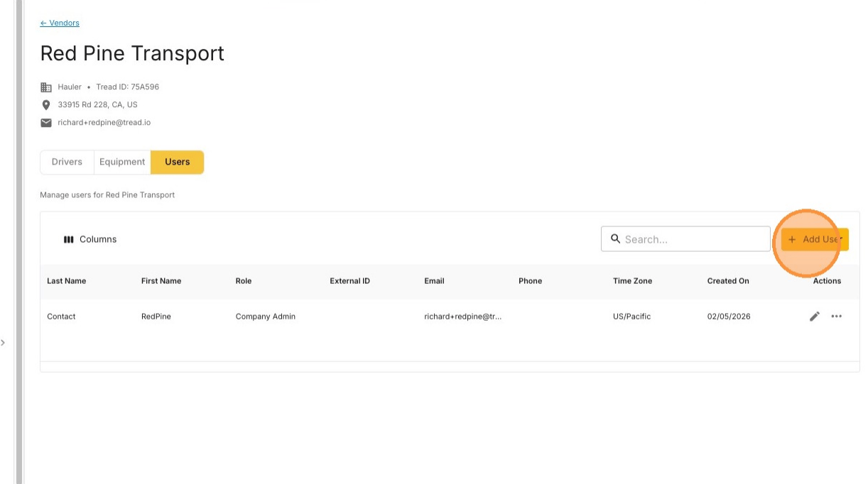Screen dimensions: 868x484
Task: Open the Drivers tab
Action: [x=67, y=162]
